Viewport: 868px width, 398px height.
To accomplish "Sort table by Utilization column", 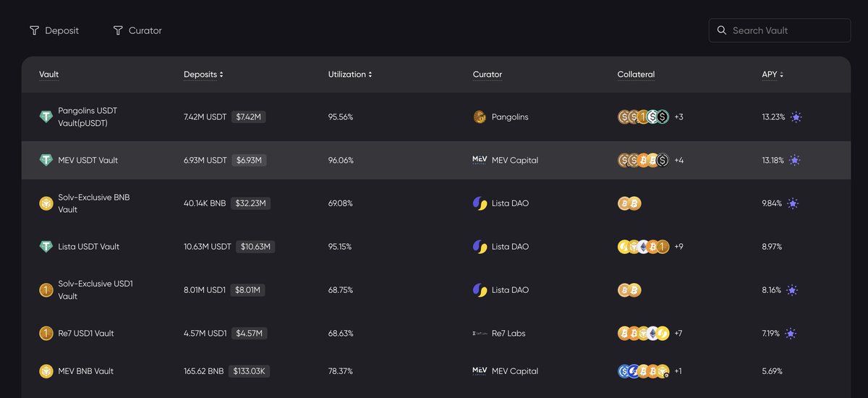I will coord(350,75).
